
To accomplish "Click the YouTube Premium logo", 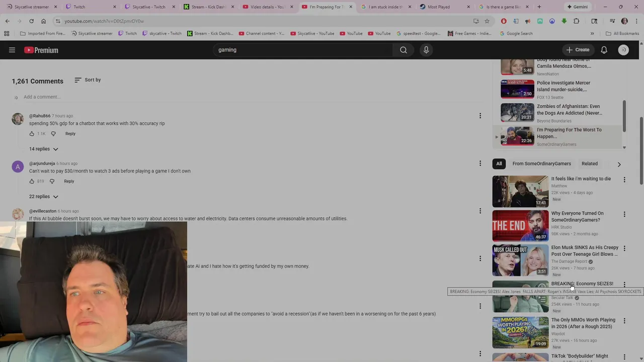I will [x=41, y=50].
